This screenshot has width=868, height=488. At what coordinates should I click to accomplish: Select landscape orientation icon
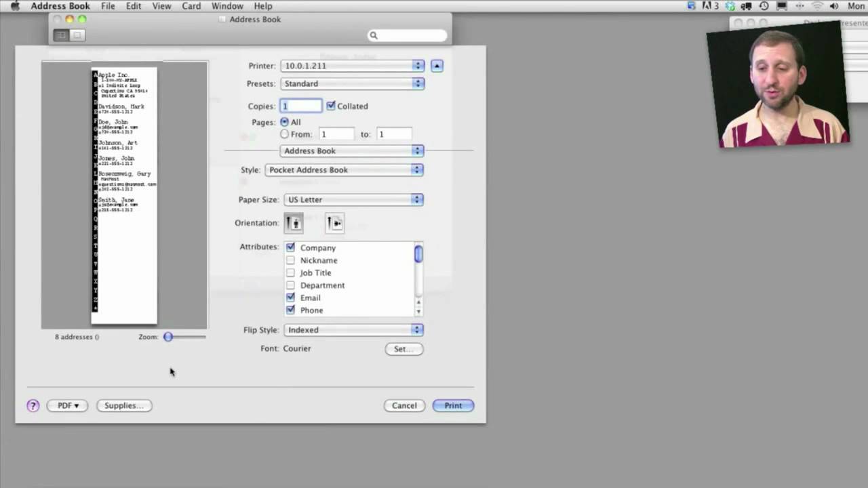click(x=334, y=223)
